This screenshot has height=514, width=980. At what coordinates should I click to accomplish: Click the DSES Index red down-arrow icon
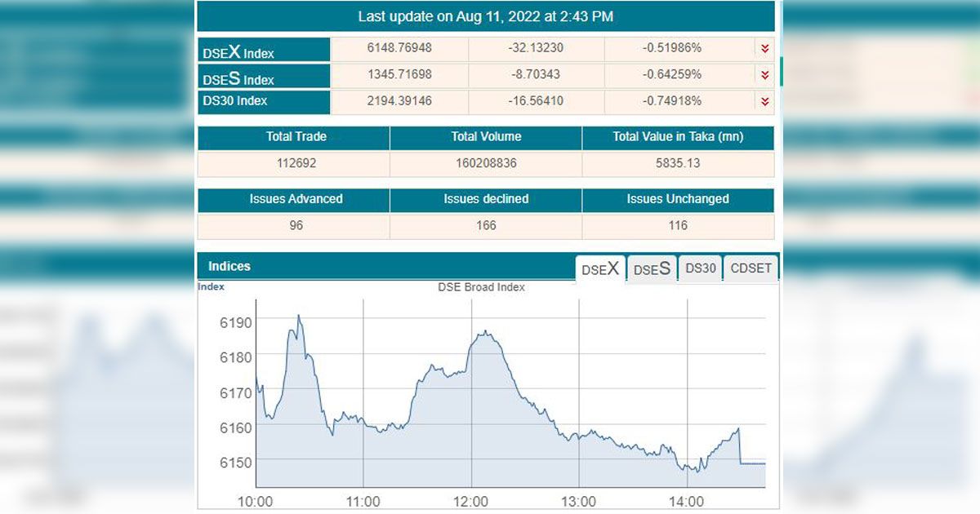(764, 76)
